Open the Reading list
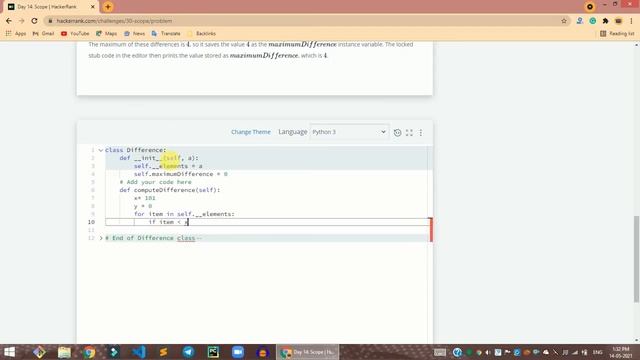640x360 pixels. [617, 33]
